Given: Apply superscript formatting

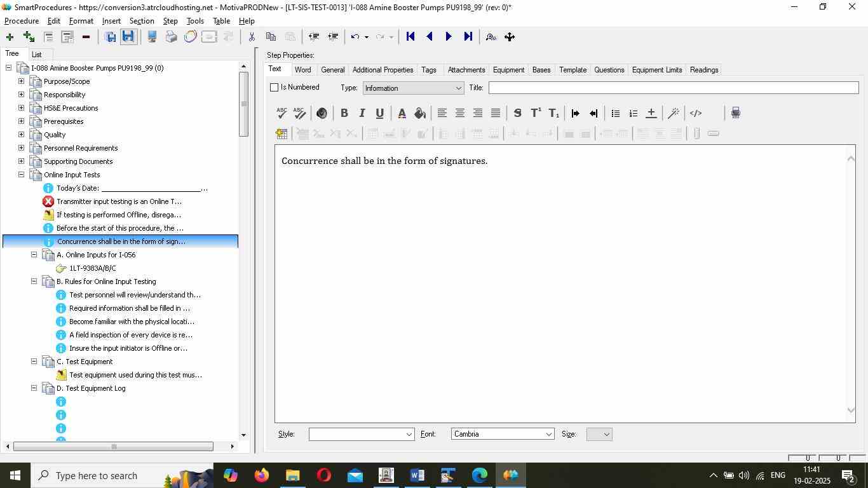Looking at the screenshot, I should pyautogui.click(x=536, y=113).
